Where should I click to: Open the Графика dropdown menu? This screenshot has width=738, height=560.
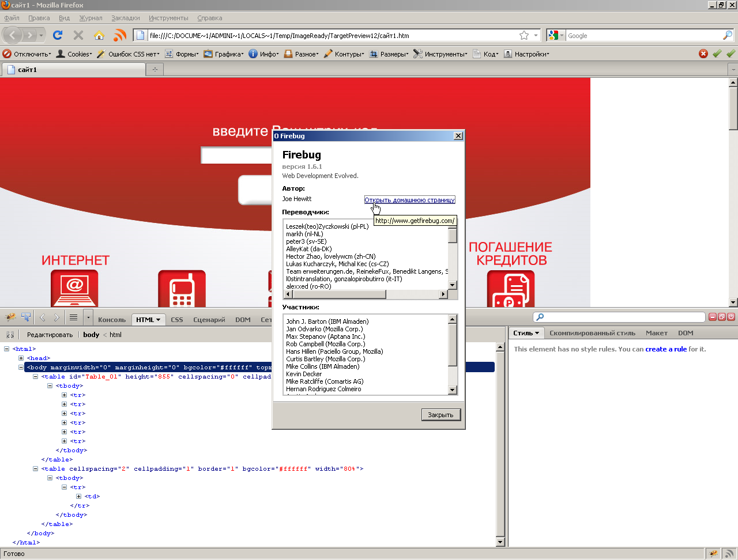click(x=224, y=54)
